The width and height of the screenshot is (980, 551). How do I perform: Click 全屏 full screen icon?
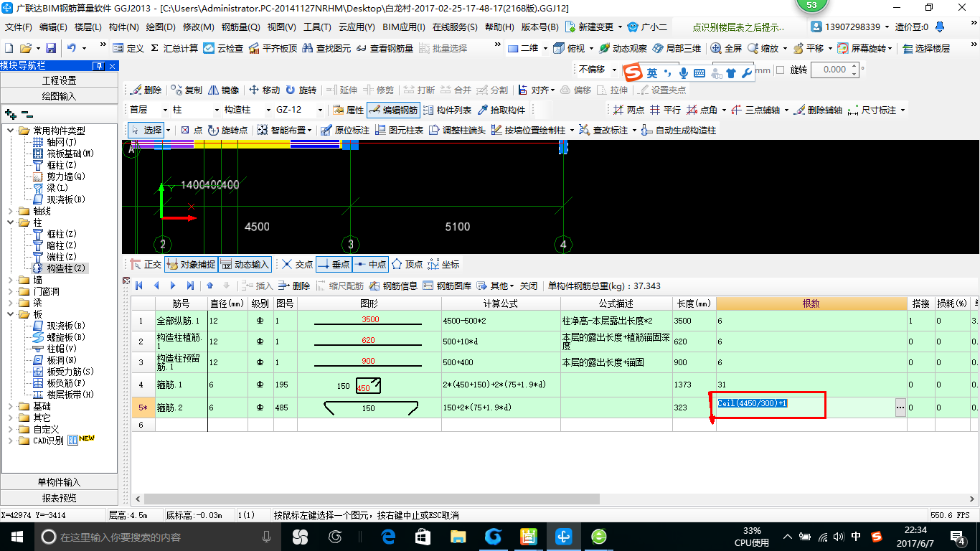coord(726,48)
